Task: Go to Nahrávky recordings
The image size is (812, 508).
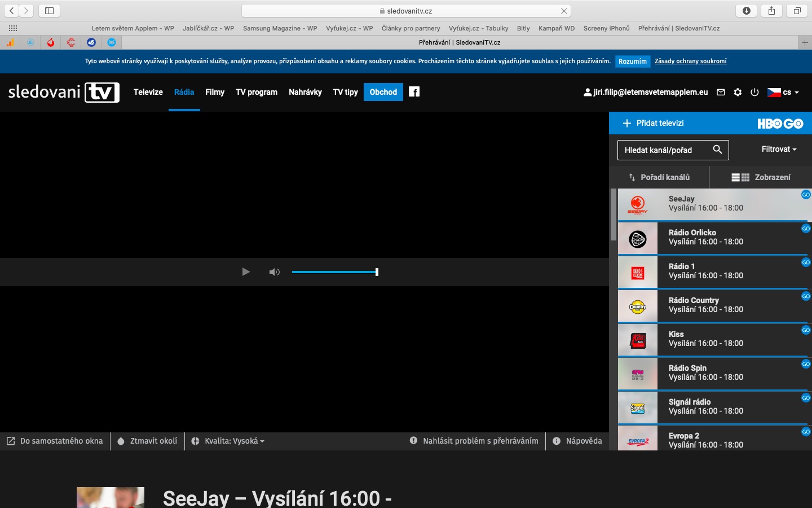Action: point(305,92)
